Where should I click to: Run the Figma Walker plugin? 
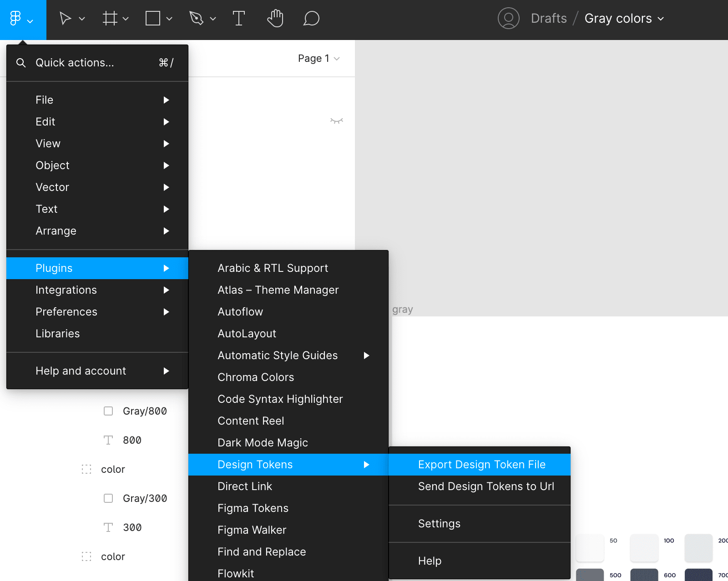288,530
